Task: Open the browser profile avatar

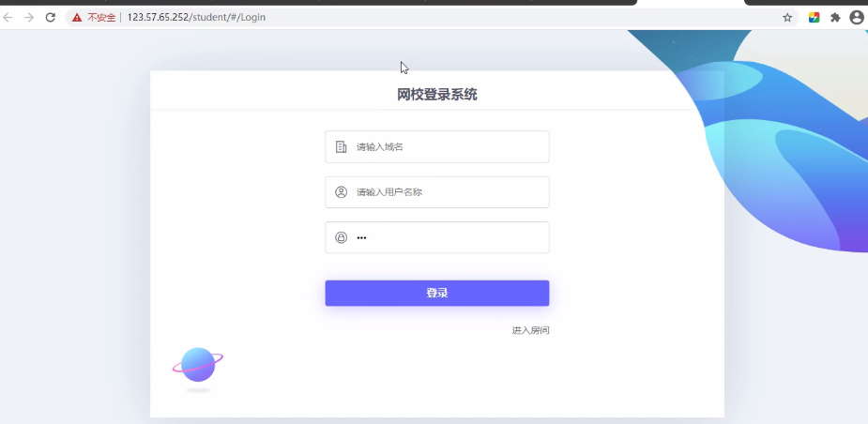Action: (856, 17)
